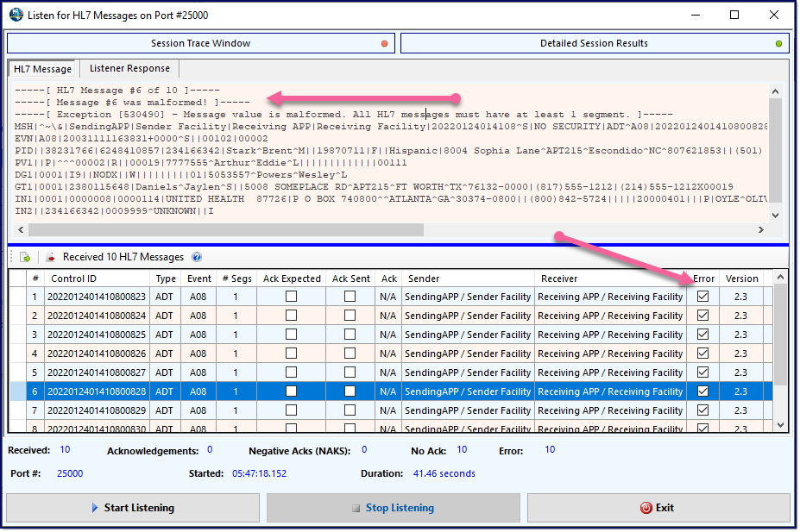Click the Start Listening button
Image resolution: width=800 pixels, height=532 pixels.
tap(133, 508)
